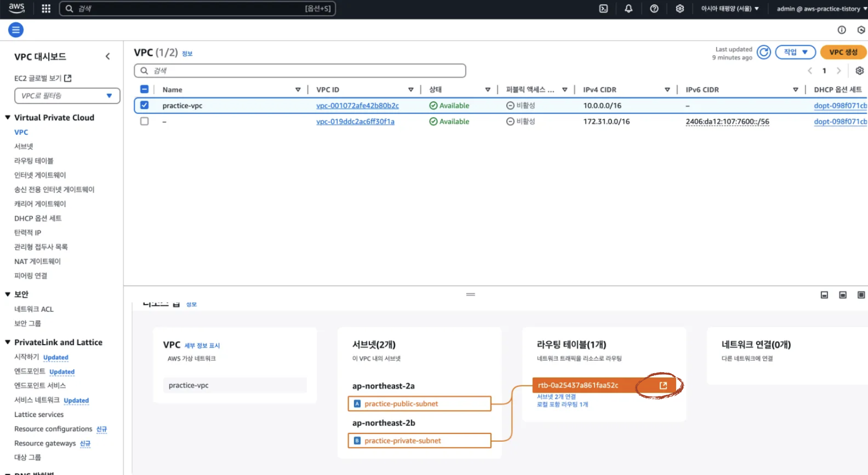Collapse the VPC dashboard sidebar arrow
868x475 pixels.
click(x=108, y=57)
